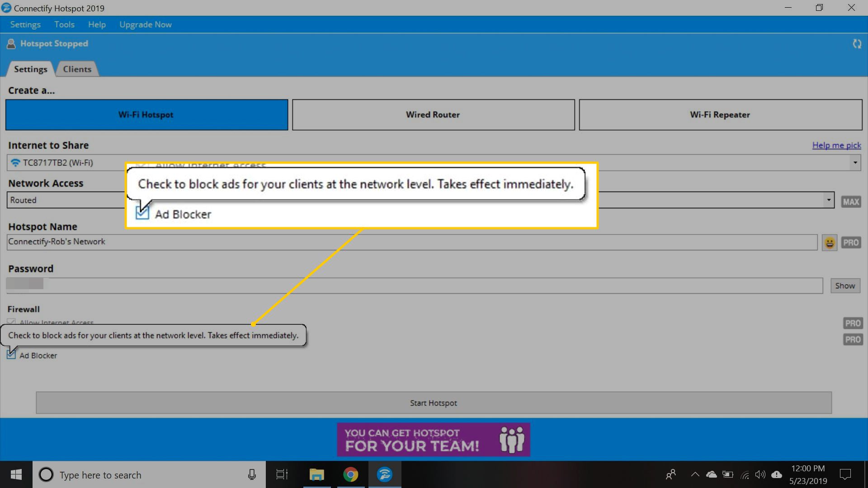
Task: Click the Wired Router creation button
Action: (x=434, y=114)
